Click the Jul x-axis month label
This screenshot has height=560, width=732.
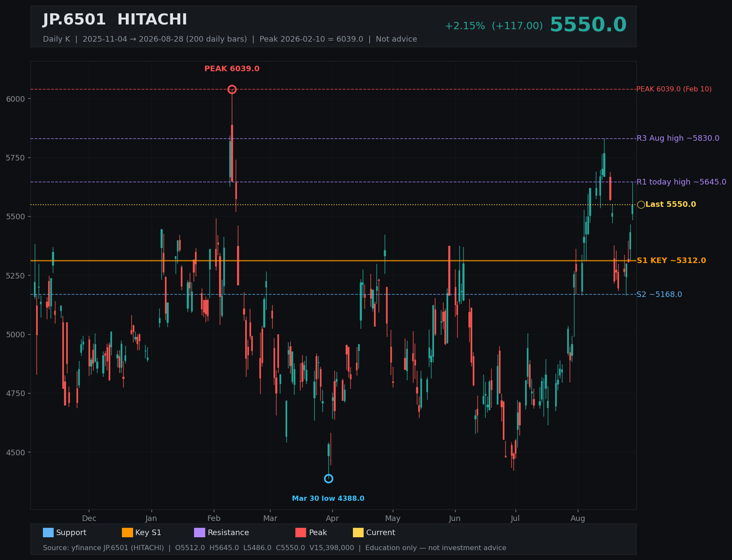515,518
